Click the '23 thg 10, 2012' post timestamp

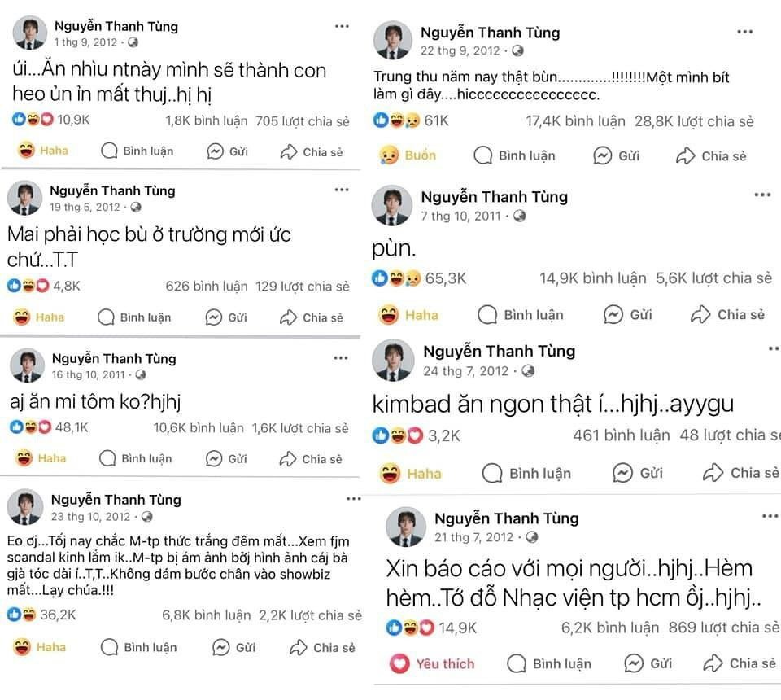point(90,516)
